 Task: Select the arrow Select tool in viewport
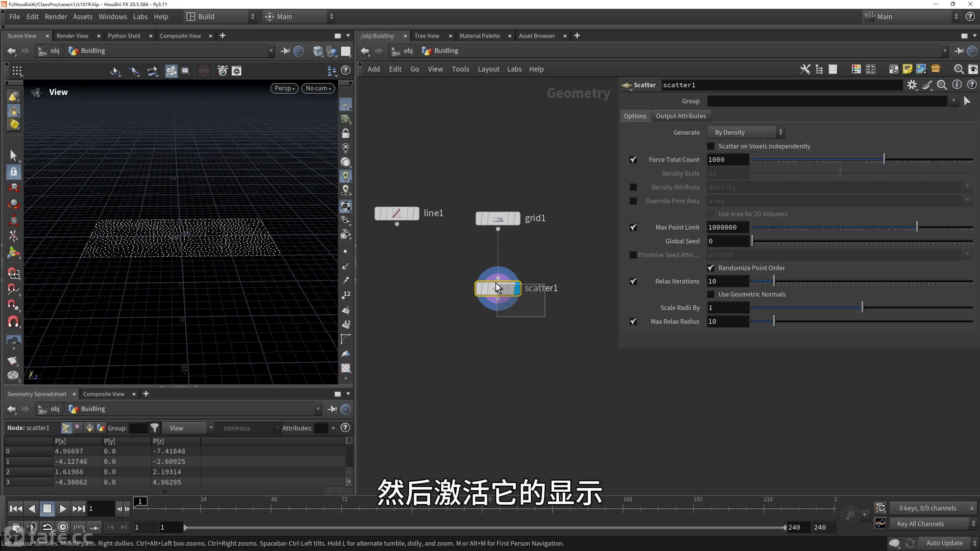pos(13,156)
